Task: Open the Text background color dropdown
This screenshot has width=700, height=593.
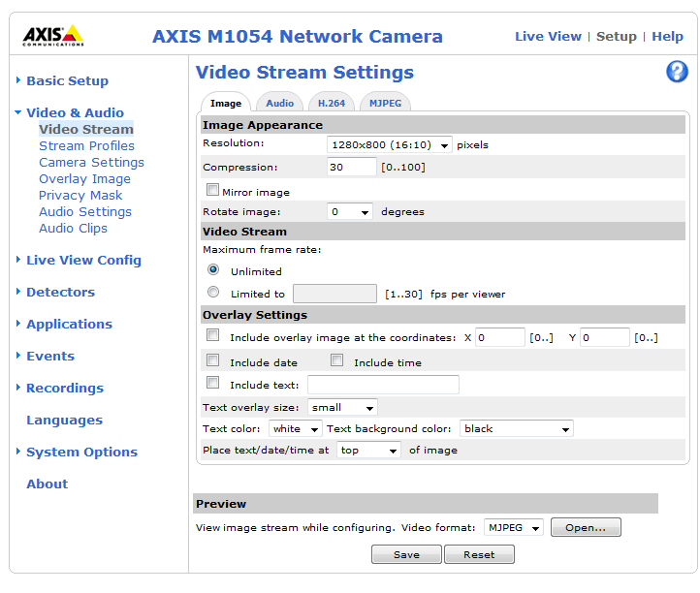Action: [x=517, y=428]
